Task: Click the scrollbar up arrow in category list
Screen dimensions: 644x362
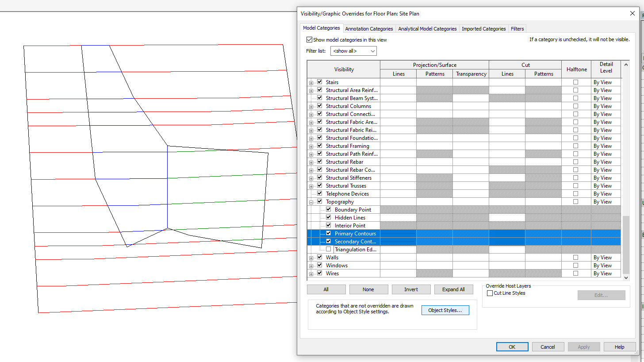Action: pyautogui.click(x=625, y=64)
